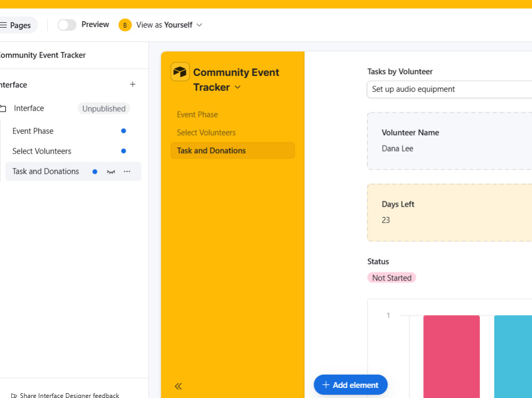Open the Pages hamburger menu
Image resolution: width=532 pixels, height=398 pixels.
15,25
